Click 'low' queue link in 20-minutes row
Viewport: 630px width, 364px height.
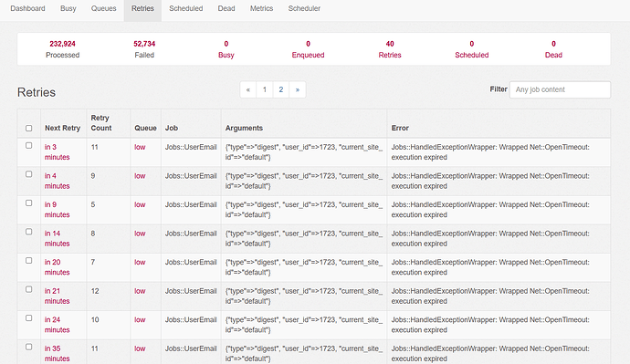[x=140, y=262]
